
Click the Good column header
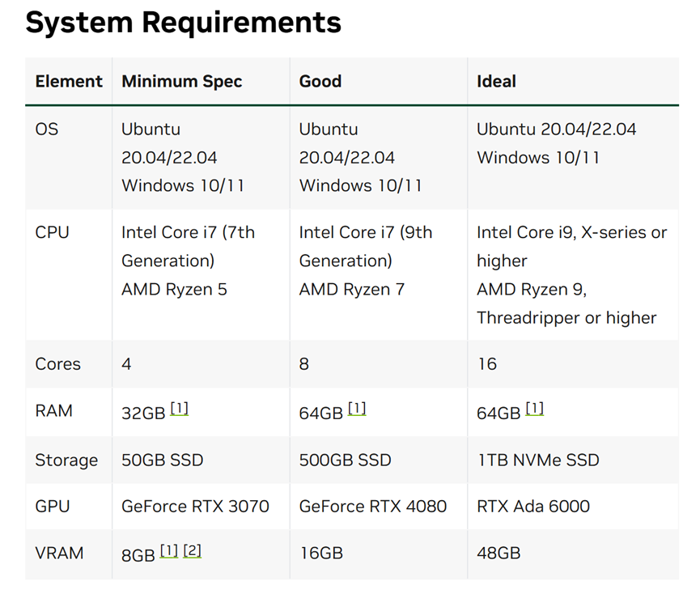click(320, 81)
